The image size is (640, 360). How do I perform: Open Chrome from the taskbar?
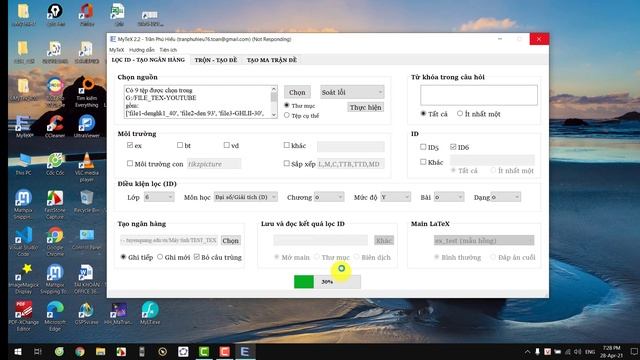[80, 351]
